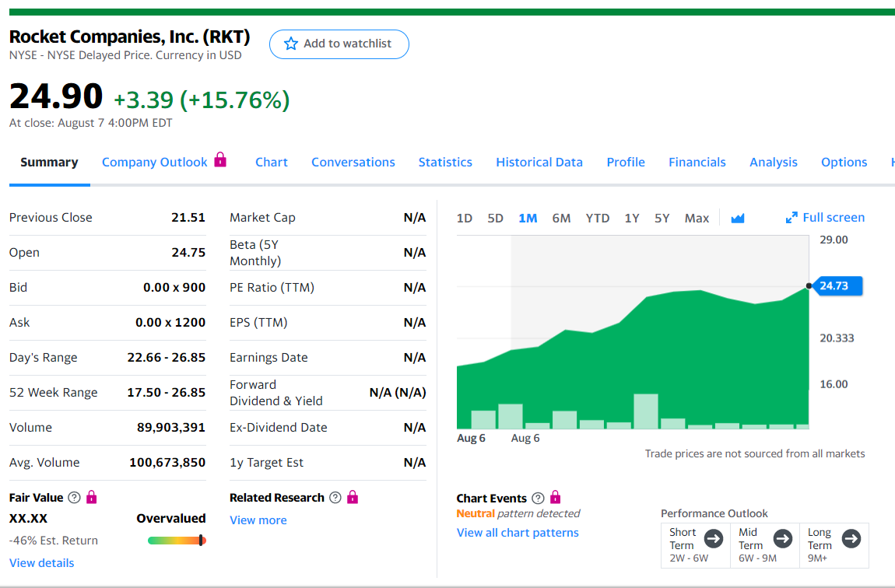Click the Long Term outlook arrow icon

[x=851, y=538]
